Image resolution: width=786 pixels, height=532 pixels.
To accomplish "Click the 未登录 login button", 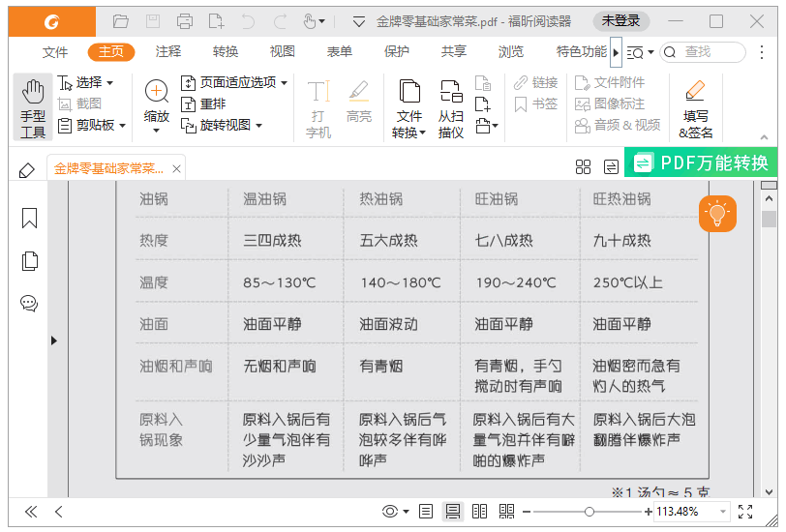I will click(x=621, y=21).
